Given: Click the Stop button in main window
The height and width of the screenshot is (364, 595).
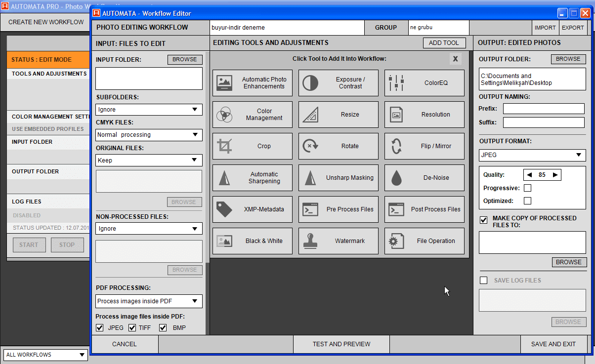Looking at the screenshot, I should click(67, 245).
